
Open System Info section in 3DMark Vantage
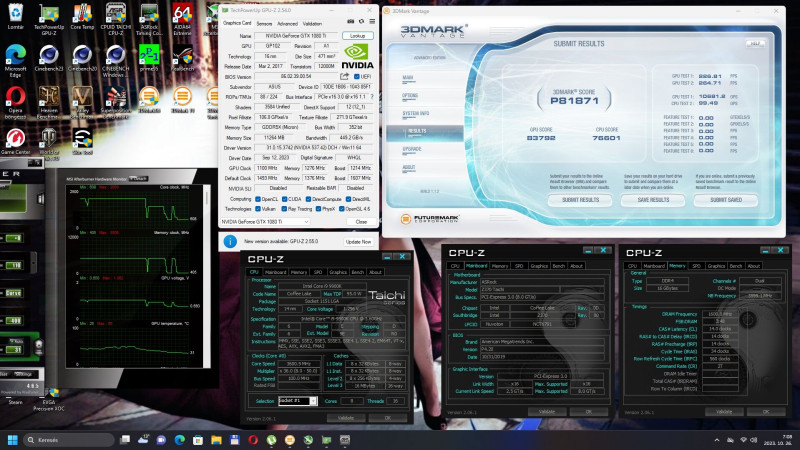[415, 113]
